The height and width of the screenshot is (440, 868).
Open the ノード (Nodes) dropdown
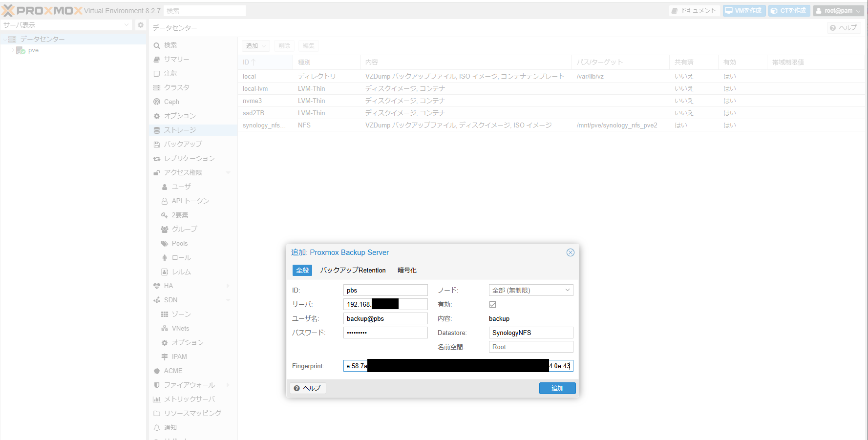(x=567, y=290)
